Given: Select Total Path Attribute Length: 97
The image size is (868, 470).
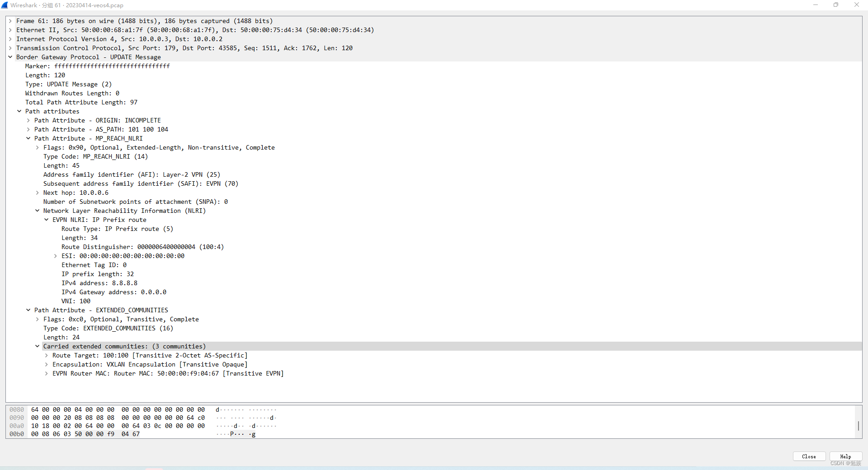Looking at the screenshot, I should tap(434, 102).
